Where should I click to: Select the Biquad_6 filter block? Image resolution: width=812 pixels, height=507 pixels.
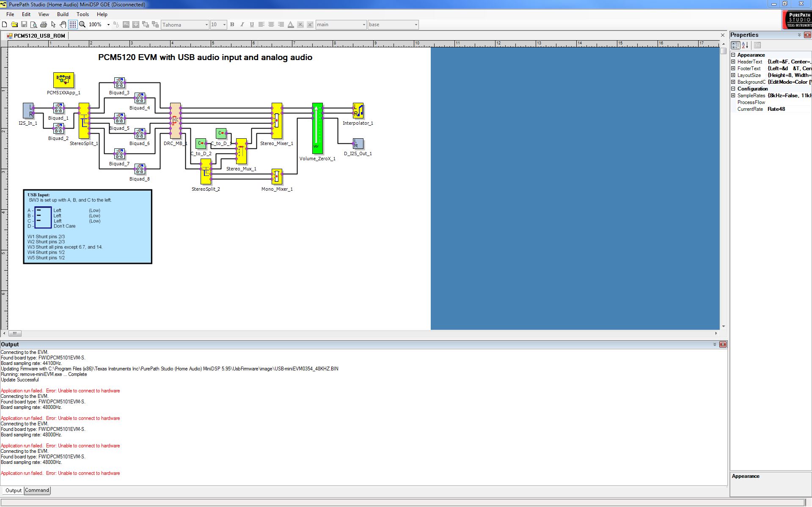coord(140,134)
